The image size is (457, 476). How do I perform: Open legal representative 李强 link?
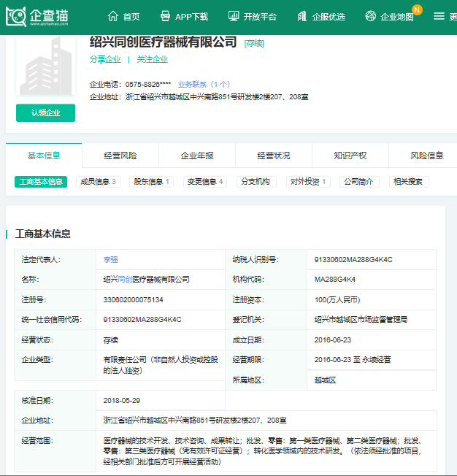point(110,259)
